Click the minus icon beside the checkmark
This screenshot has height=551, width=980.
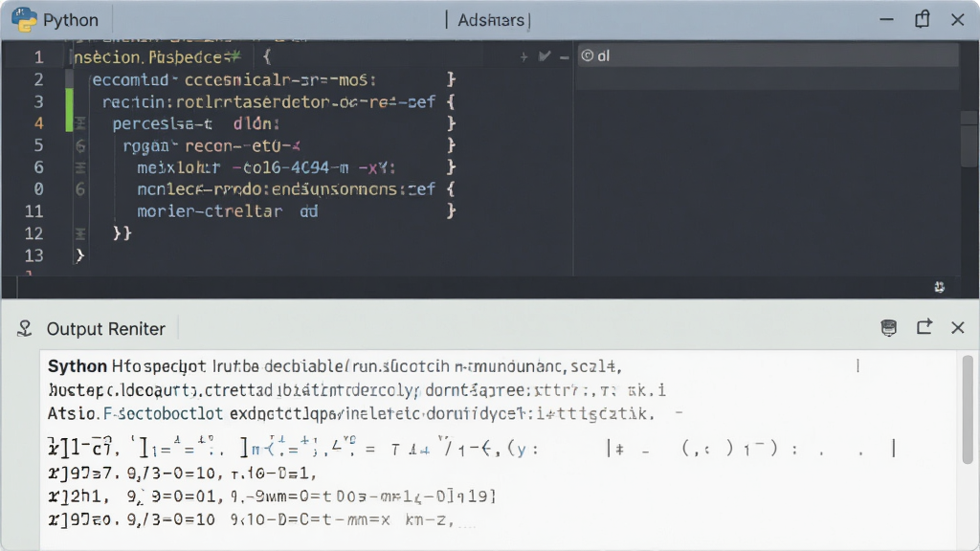(x=565, y=57)
